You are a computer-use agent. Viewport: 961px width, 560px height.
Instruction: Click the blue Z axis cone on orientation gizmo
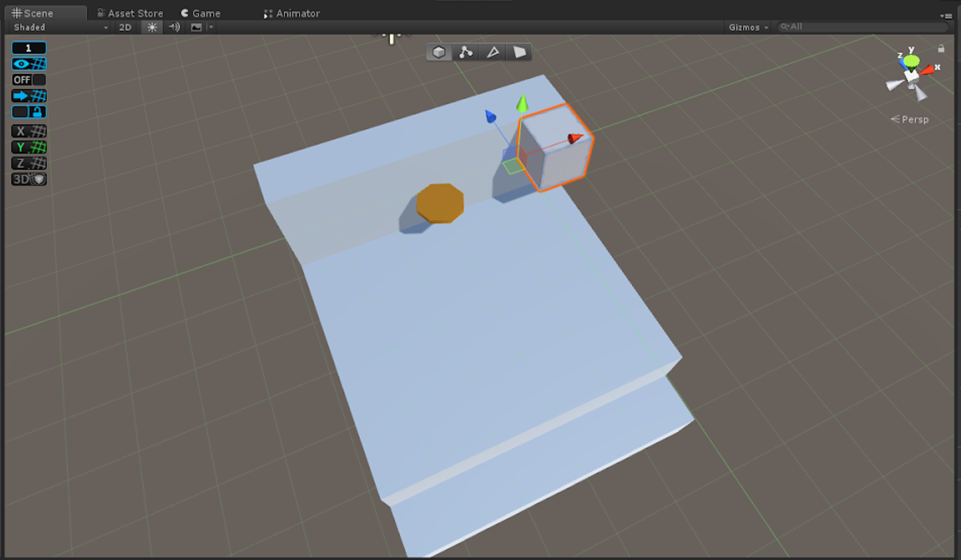coord(902,63)
